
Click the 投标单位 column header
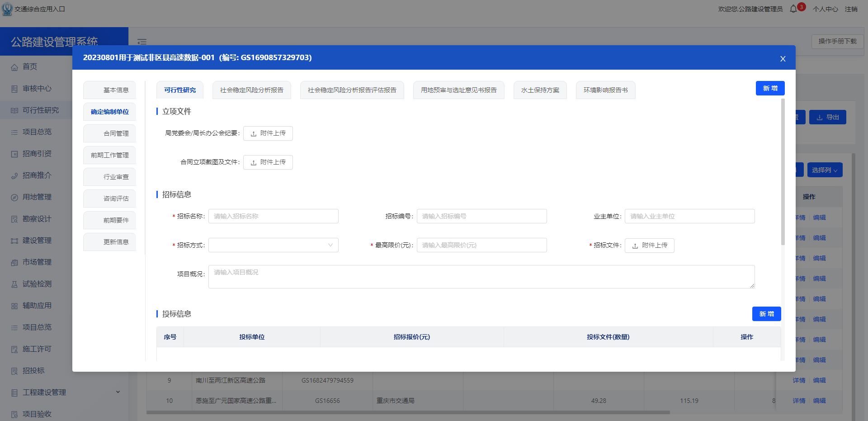click(x=252, y=337)
